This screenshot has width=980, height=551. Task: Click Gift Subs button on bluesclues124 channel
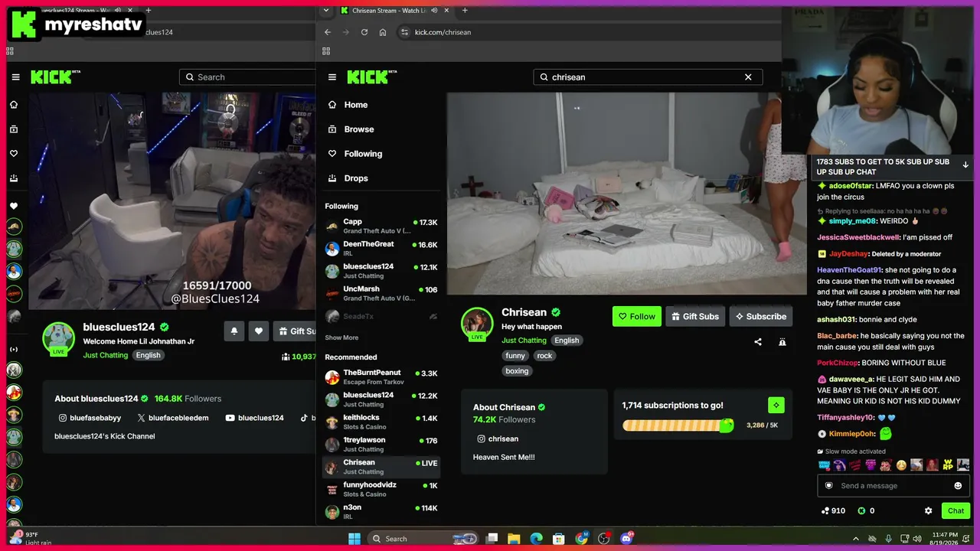coord(295,331)
